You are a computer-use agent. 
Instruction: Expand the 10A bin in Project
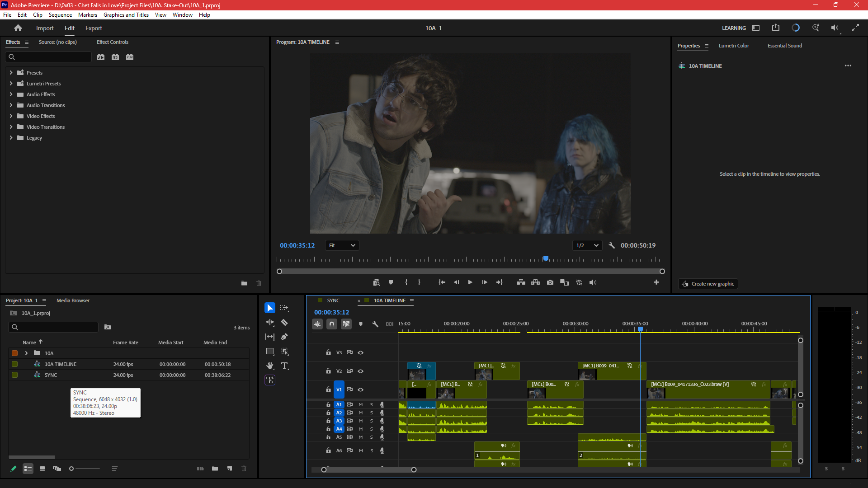pyautogui.click(x=26, y=353)
